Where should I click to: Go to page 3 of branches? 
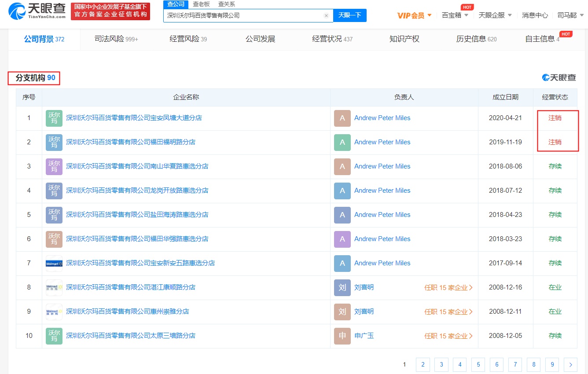[x=441, y=364]
